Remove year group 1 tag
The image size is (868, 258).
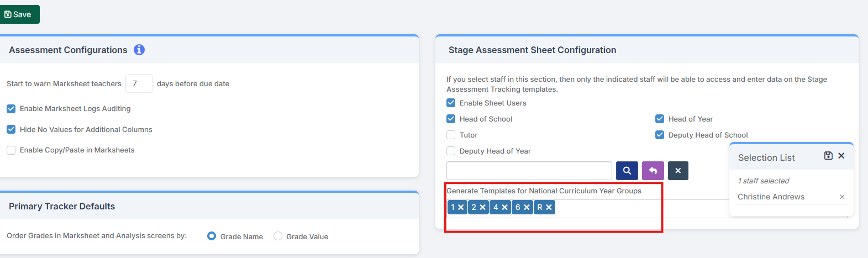(461, 207)
